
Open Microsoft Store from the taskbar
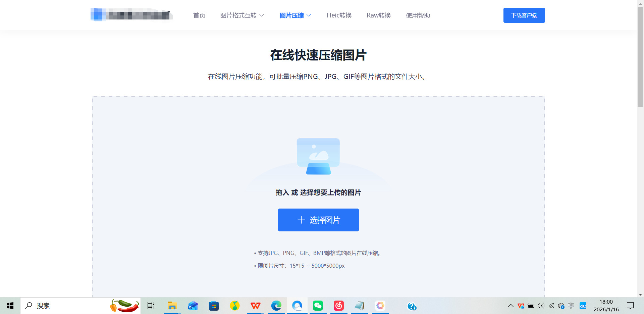[x=214, y=306]
